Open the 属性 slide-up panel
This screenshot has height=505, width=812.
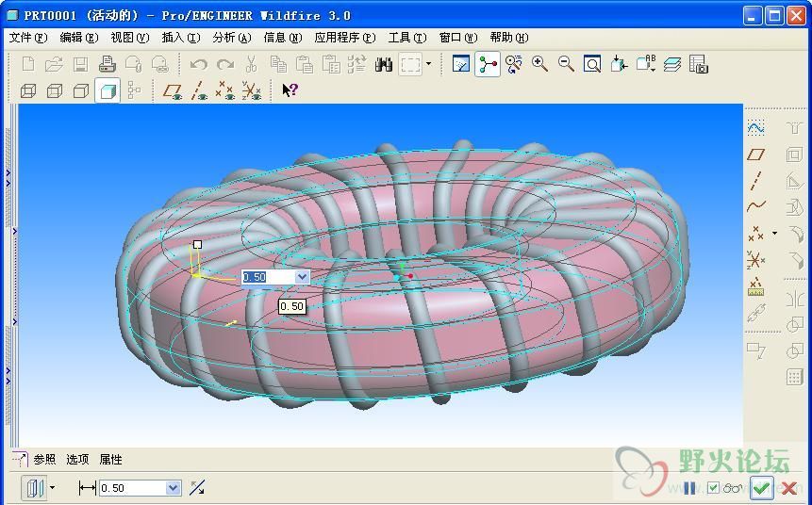pos(110,459)
